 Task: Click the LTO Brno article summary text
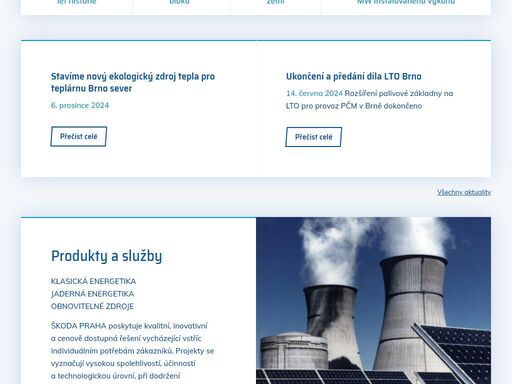369,100
